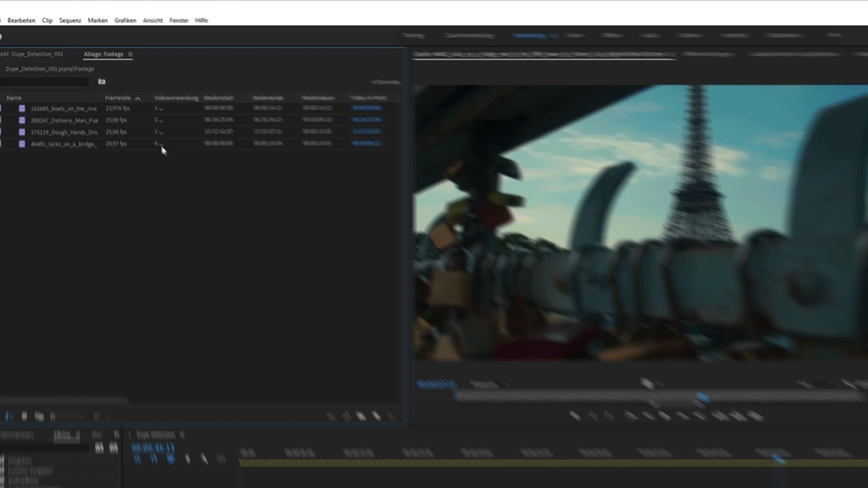
Task: Switch to the Dupe_Detection_V01 project tab
Action: click(34, 54)
